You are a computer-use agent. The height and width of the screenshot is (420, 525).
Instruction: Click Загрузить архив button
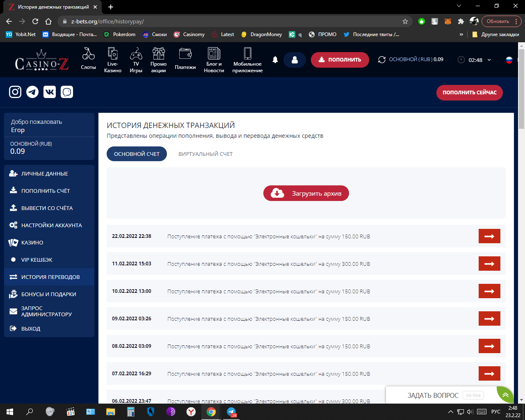[x=306, y=193]
